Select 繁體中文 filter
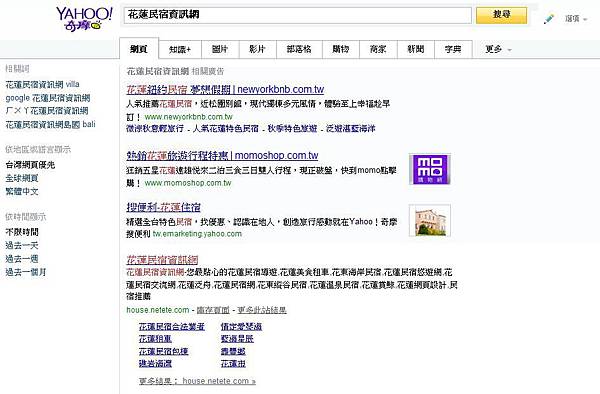Screen dimensions: 600x394 tap(22, 191)
